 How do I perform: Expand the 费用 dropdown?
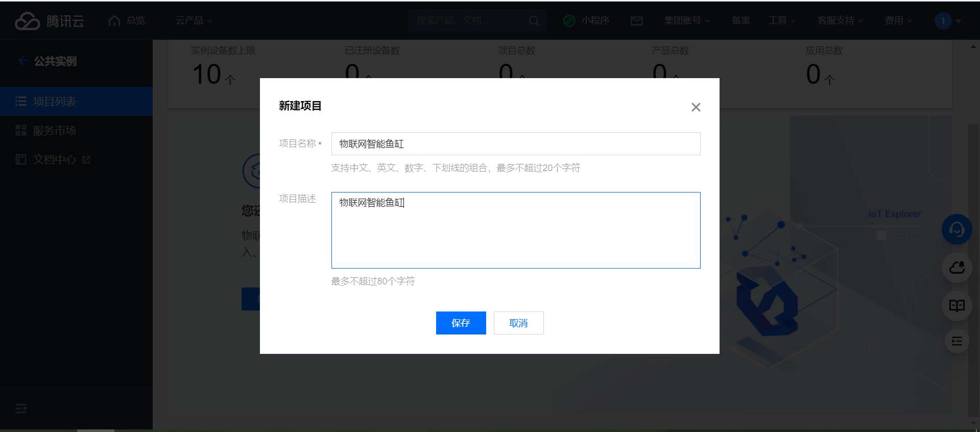coord(898,21)
